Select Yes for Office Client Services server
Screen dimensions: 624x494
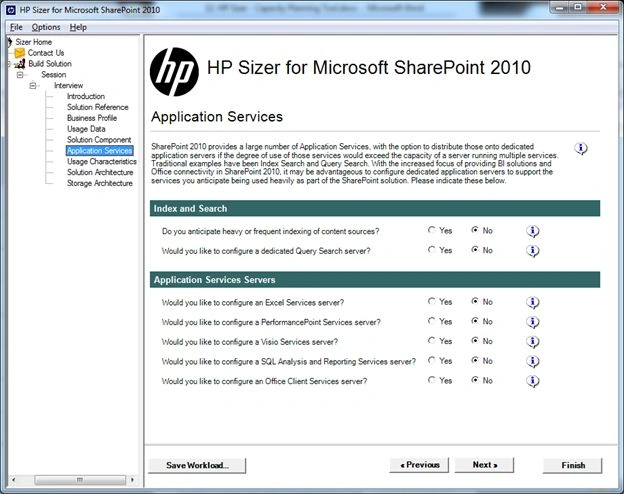(x=431, y=380)
